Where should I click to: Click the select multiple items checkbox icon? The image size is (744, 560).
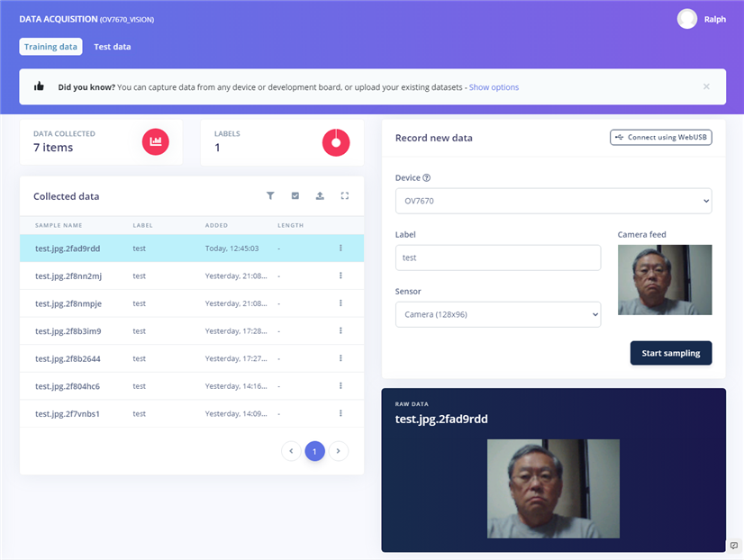tap(295, 196)
